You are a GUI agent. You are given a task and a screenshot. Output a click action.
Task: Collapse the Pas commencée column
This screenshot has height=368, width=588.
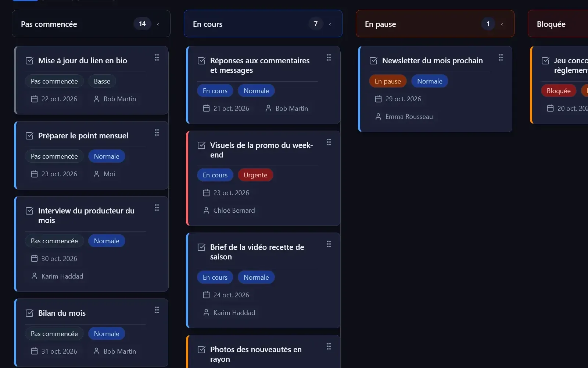tap(158, 24)
